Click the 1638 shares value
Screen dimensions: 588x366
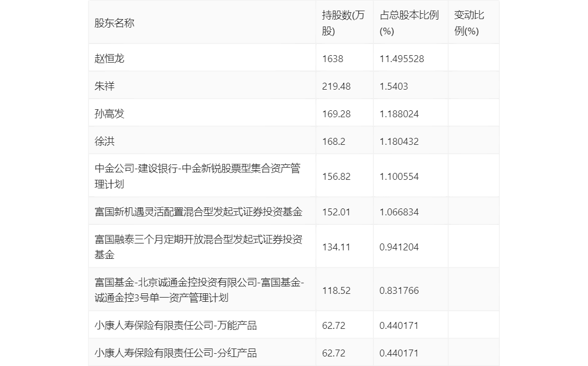coord(332,58)
